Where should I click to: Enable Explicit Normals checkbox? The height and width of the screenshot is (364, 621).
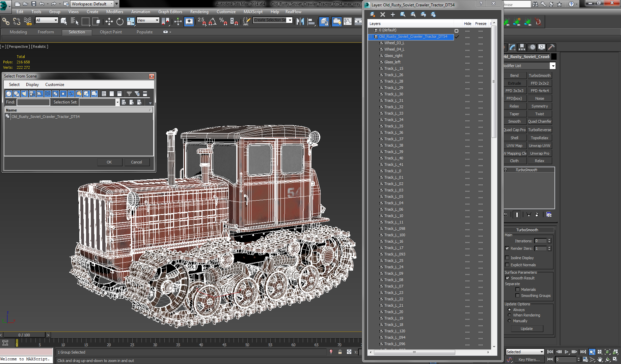click(507, 265)
